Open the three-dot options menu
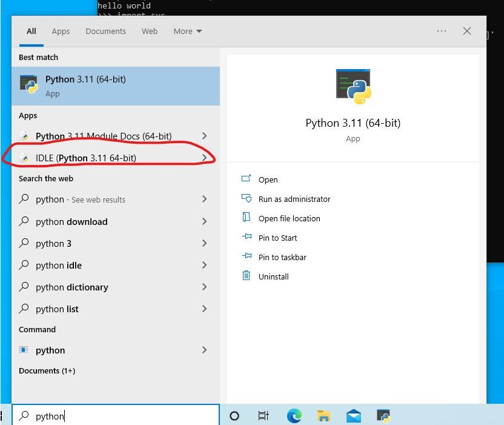 (442, 31)
